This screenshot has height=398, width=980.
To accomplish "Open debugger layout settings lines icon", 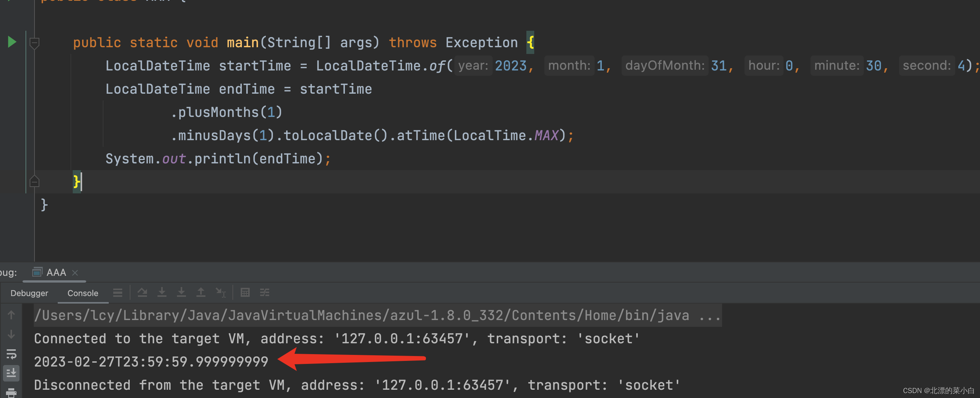I will point(118,292).
